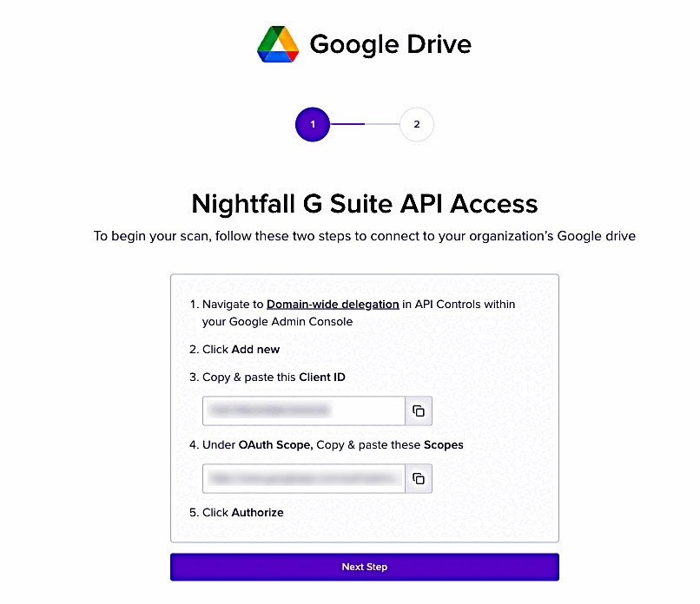Click the bold Authorize text in step 5
This screenshot has height=604, width=700.
[x=258, y=513]
